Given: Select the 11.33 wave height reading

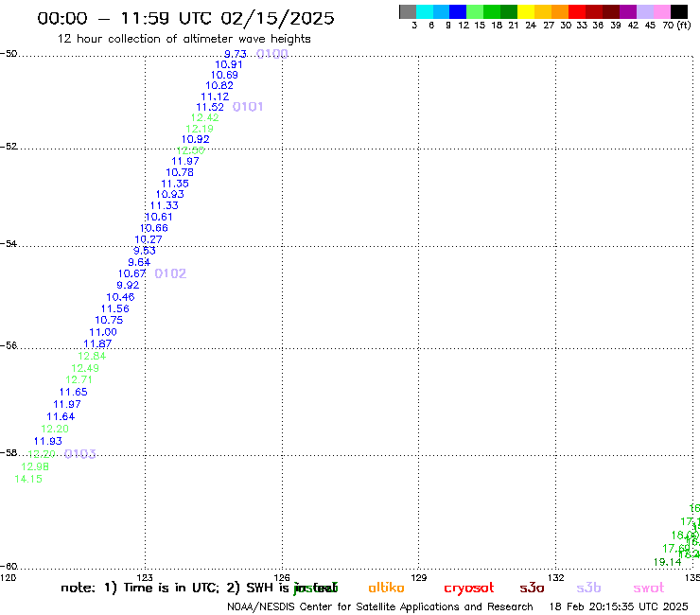Looking at the screenshot, I should [165, 205].
